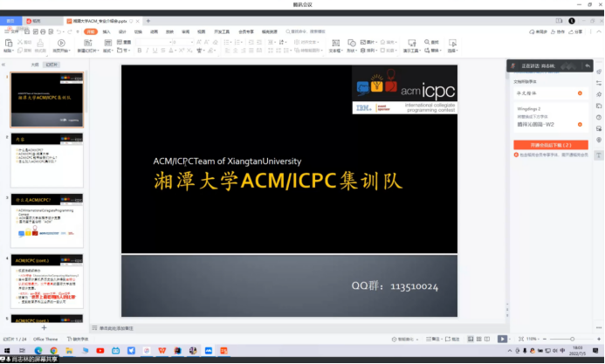Click the Increase Font Size icon
The image size is (605, 364).
tap(199, 42)
